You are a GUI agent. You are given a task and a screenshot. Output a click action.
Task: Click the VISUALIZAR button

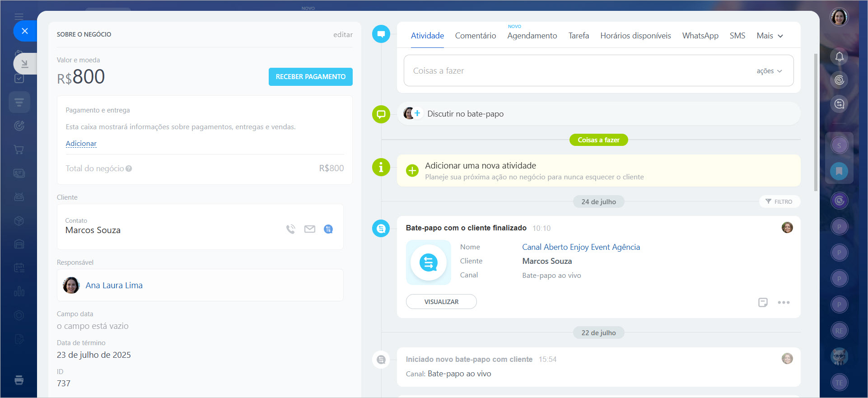441,302
